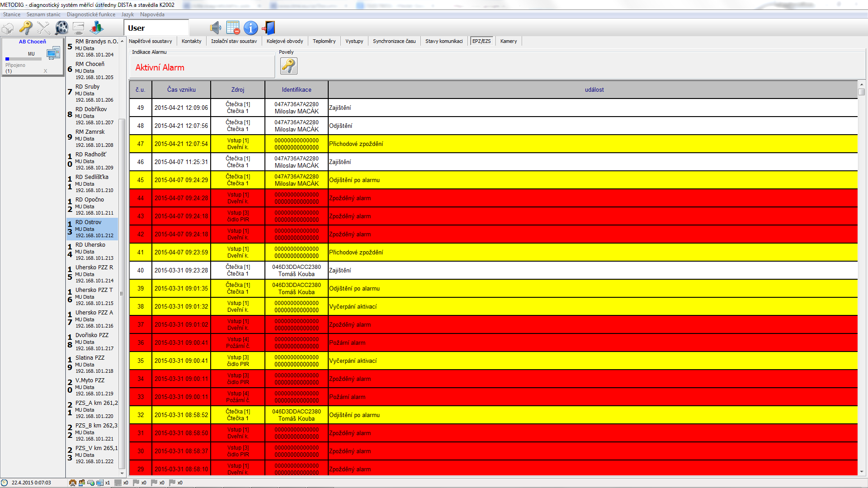Image resolution: width=868 pixels, height=488 pixels.
Task: Click the computer icon in AB Choceň panel
Action: pos(53,53)
